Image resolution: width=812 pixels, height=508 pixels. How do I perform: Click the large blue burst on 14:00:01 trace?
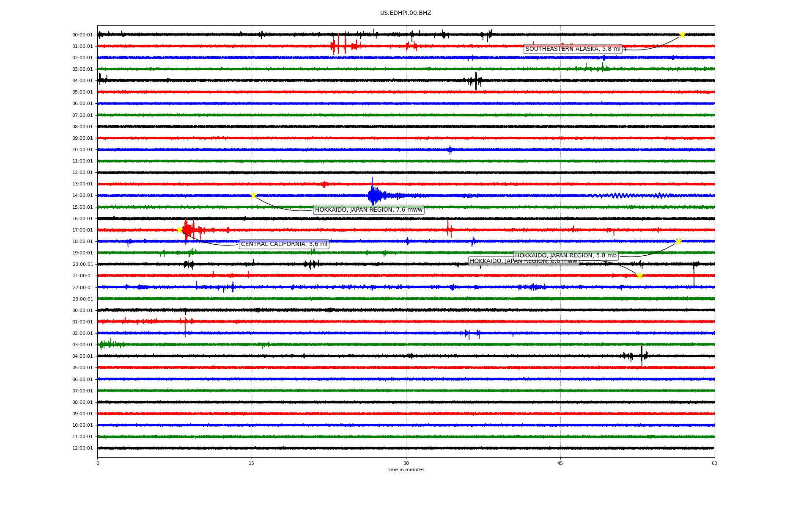[x=374, y=195]
